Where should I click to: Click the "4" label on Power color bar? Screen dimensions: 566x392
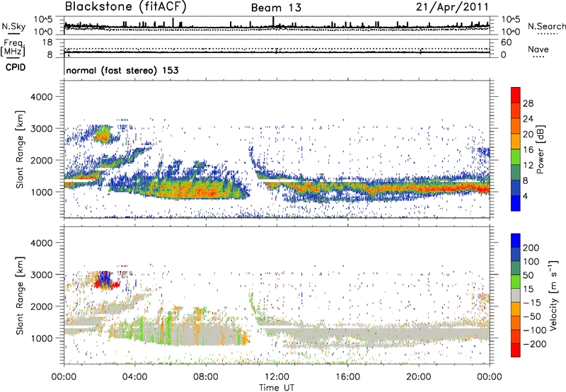click(x=526, y=197)
